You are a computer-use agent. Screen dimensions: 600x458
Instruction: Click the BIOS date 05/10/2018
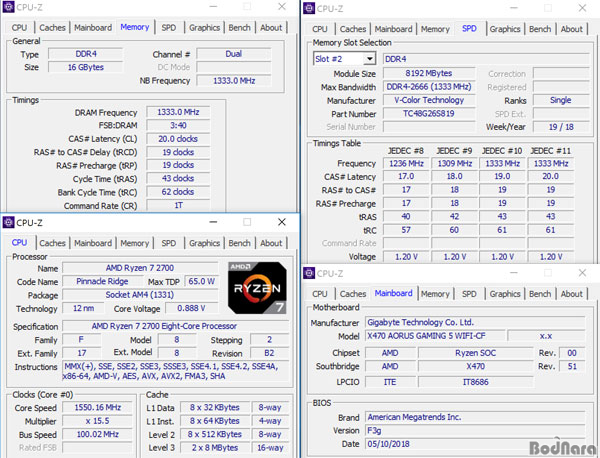[475, 444]
